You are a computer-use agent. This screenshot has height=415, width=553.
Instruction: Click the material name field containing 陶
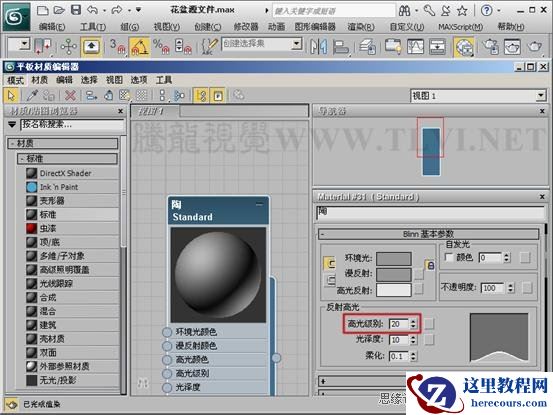(x=430, y=213)
